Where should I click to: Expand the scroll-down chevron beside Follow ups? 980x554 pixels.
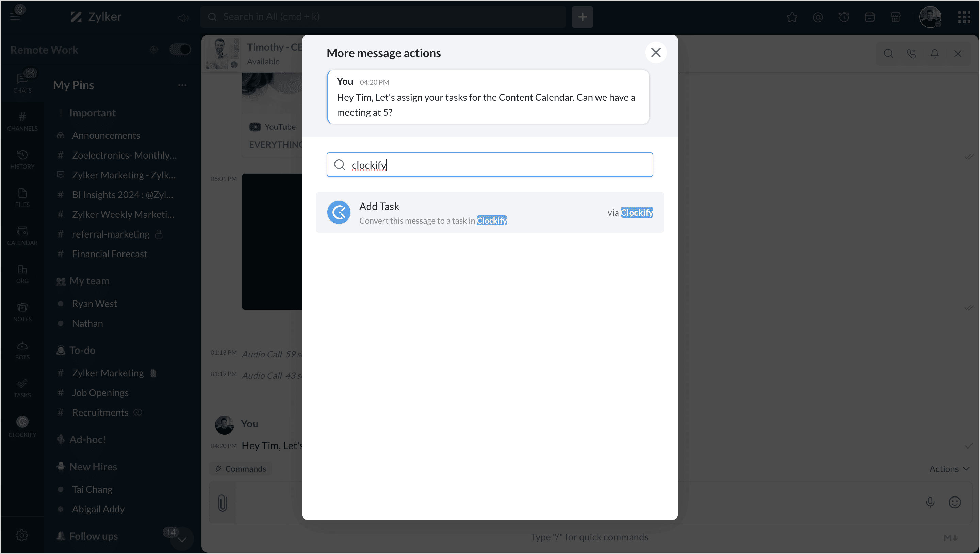click(x=182, y=539)
